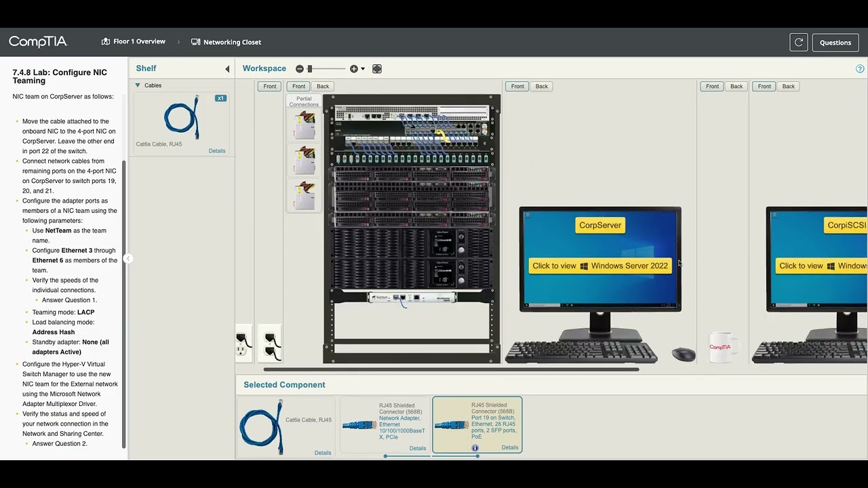Show Back view of CorpiSCSI computer
The image size is (868, 488).
pos(788,86)
